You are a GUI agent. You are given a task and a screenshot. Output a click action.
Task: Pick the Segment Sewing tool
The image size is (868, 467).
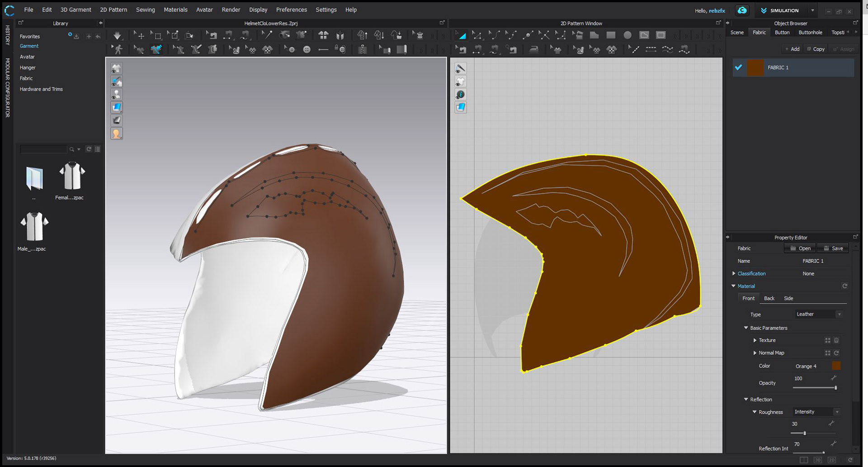click(477, 49)
